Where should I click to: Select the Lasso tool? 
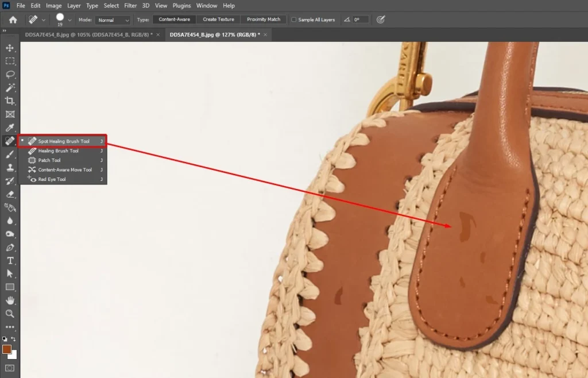coord(10,75)
